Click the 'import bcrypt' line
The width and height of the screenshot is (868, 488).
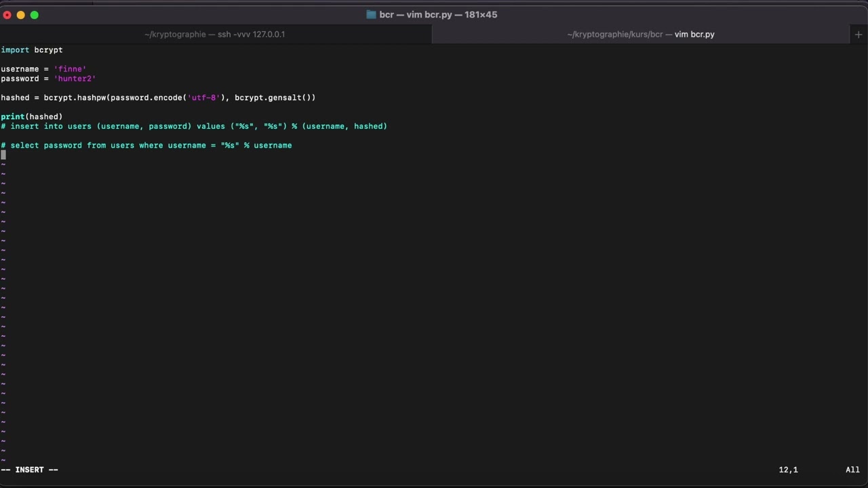(x=32, y=49)
